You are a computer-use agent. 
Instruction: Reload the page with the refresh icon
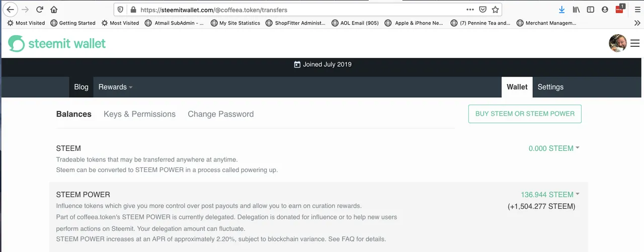click(40, 10)
